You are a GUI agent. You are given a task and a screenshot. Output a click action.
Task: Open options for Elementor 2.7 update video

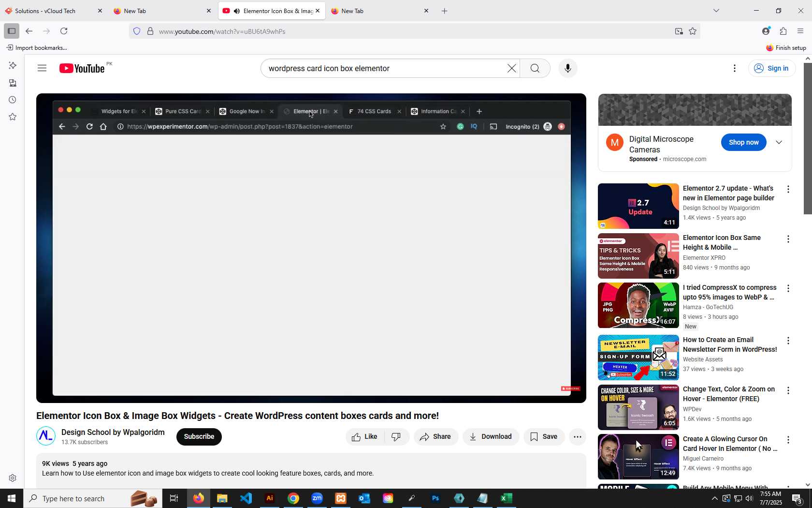tap(788, 189)
